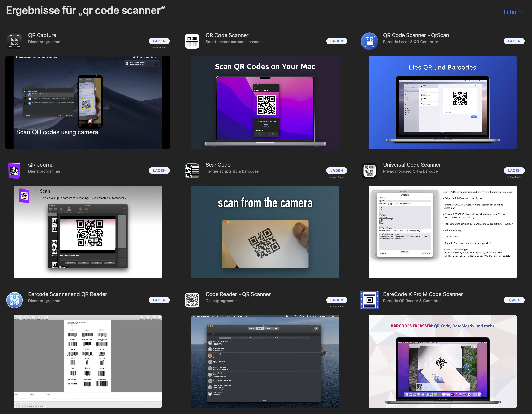Select the blue QrScan app icon
The height and width of the screenshot is (414, 532).
pos(369,41)
